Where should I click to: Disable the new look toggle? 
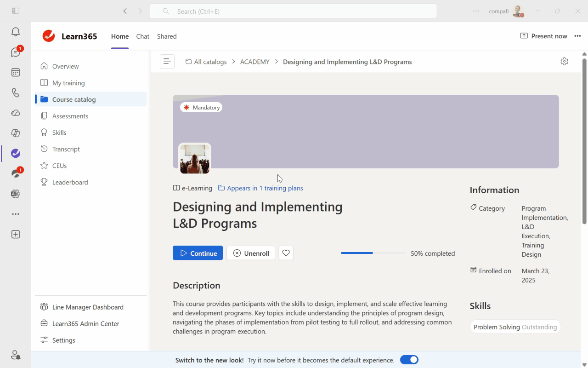tap(409, 360)
